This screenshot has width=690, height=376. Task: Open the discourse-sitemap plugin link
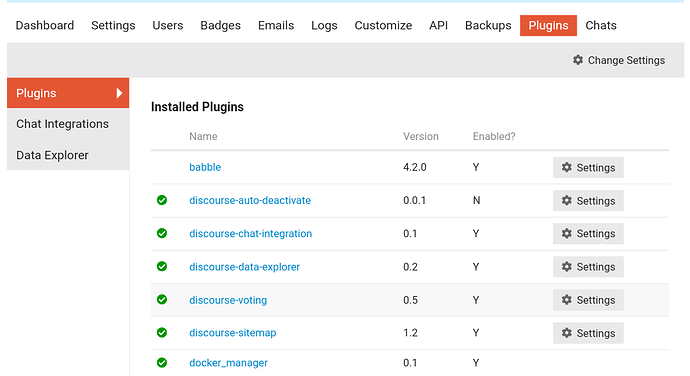coord(233,333)
